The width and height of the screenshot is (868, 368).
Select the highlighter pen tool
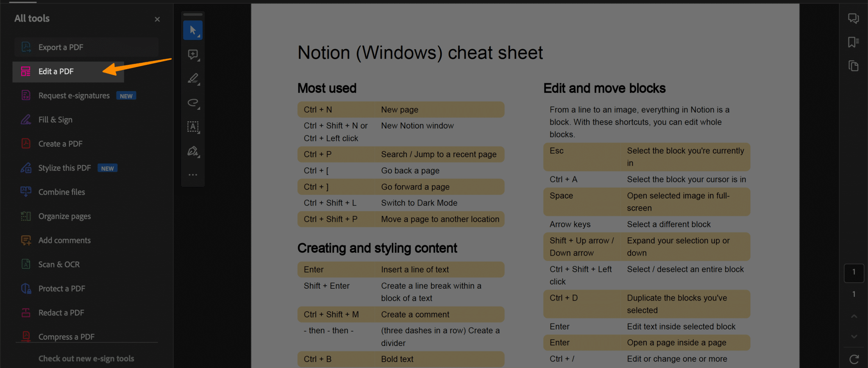point(193,78)
